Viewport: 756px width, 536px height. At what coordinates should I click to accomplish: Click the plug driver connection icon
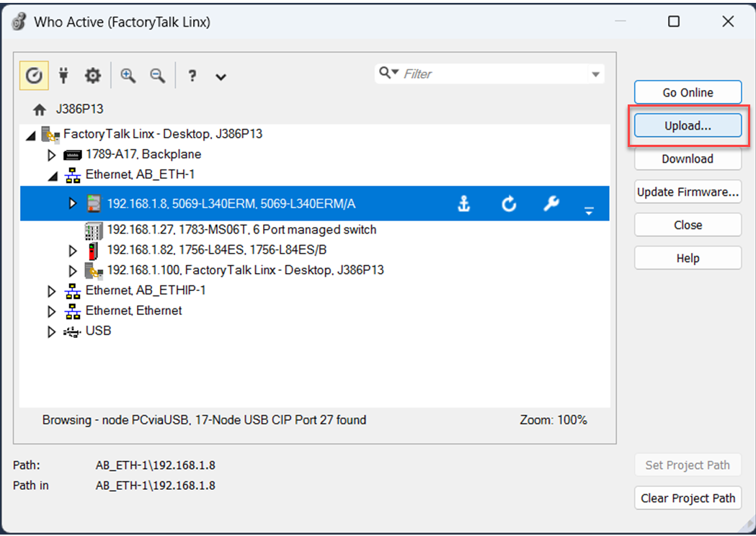click(x=63, y=75)
